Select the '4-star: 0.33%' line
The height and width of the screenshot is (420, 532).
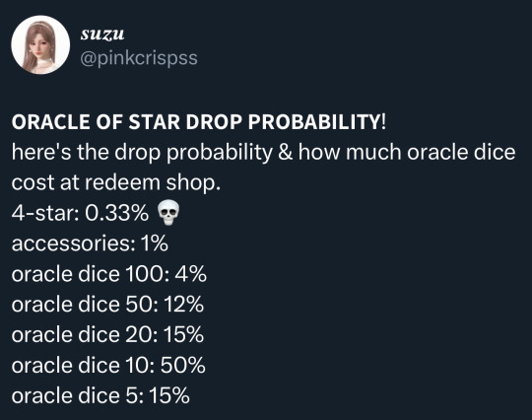click(x=80, y=213)
